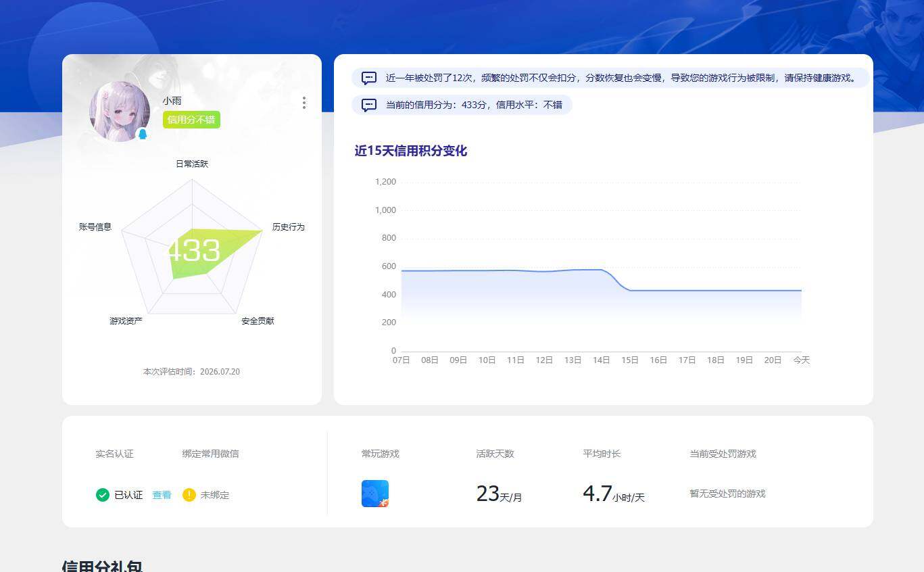Select the 历史行为 radar axis label
Screen dimensions: 924x572
tap(289, 227)
